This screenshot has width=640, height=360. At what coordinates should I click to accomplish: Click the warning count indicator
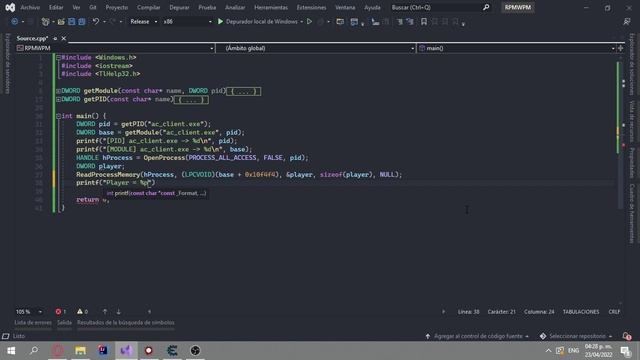tap(82, 312)
